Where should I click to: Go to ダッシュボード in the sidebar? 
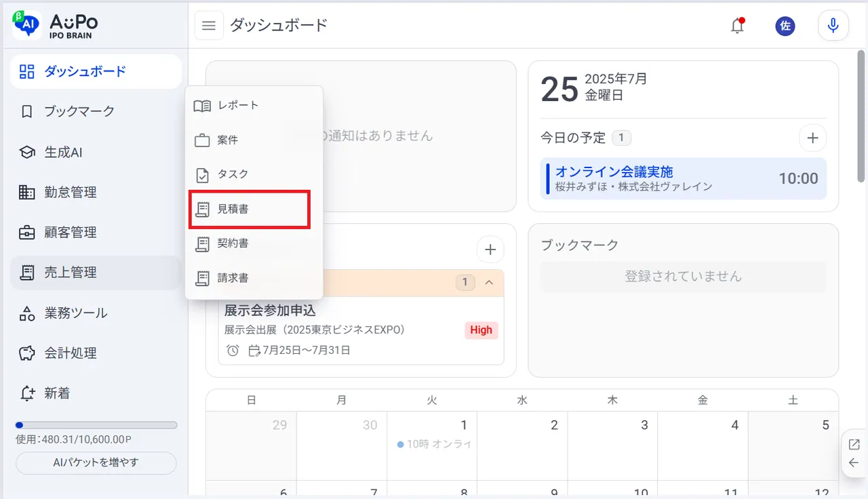[96, 71]
